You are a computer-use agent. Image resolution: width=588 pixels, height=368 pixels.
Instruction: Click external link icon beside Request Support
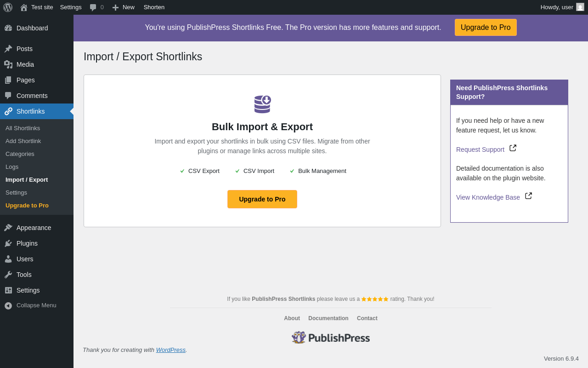(513, 148)
